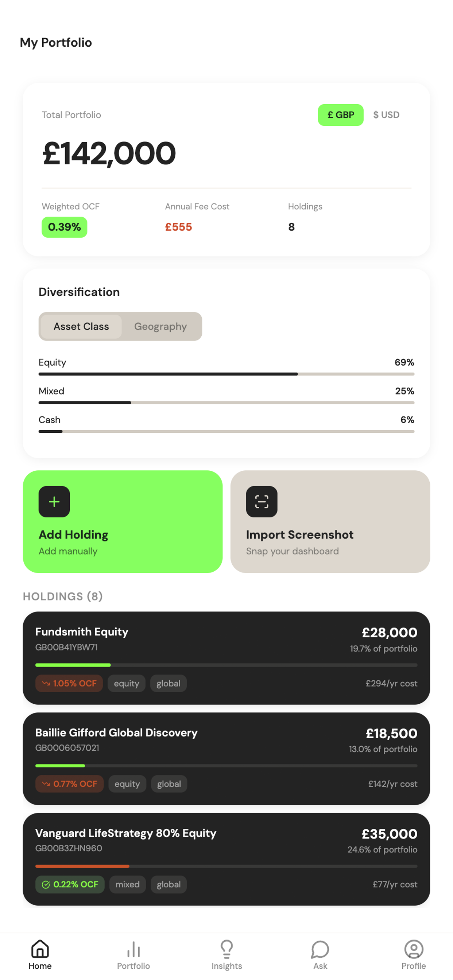The width and height of the screenshot is (453, 980).
Task: Switch to the Geography diversification view
Action: coord(160,326)
